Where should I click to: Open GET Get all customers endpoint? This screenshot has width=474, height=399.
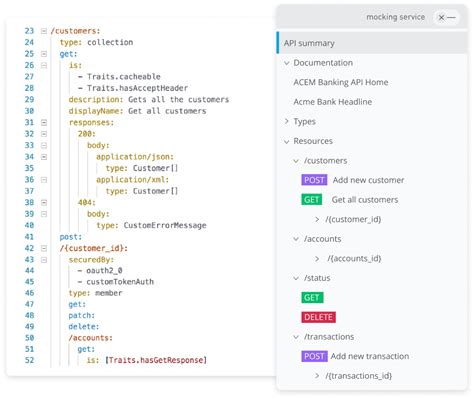pyautogui.click(x=350, y=200)
